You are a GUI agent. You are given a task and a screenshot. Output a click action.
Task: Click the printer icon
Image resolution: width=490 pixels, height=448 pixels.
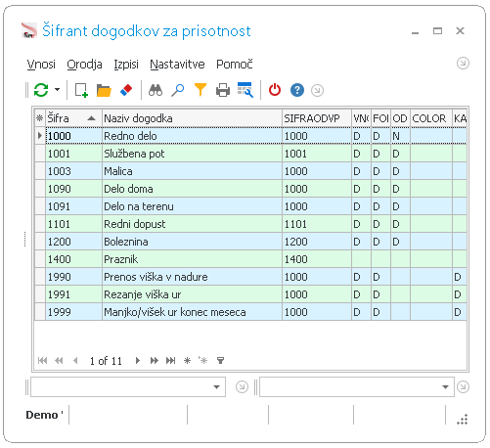(223, 90)
